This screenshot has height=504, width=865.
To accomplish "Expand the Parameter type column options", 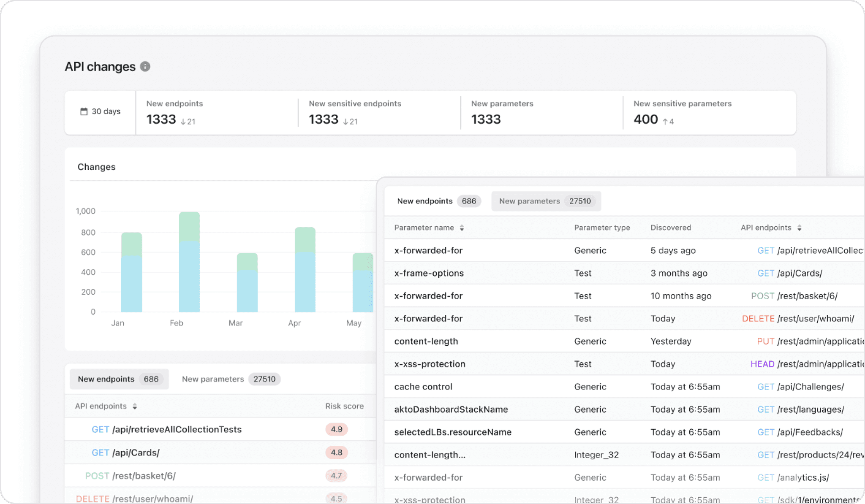I will [x=602, y=228].
